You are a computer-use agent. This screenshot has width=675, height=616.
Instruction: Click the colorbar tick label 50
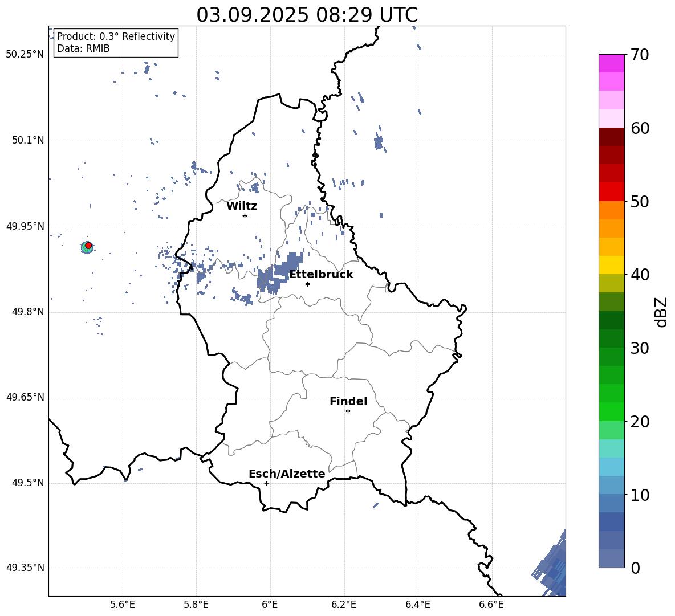[x=640, y=201]
